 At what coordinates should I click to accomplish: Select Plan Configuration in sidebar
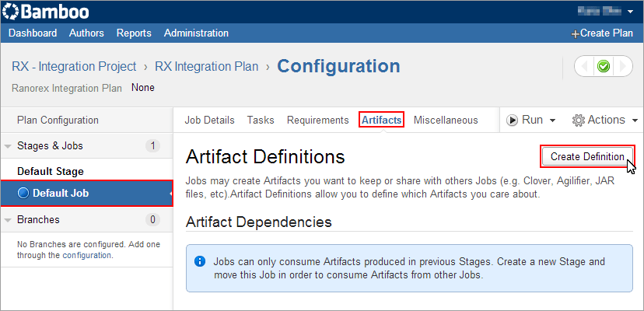point(58,121)
